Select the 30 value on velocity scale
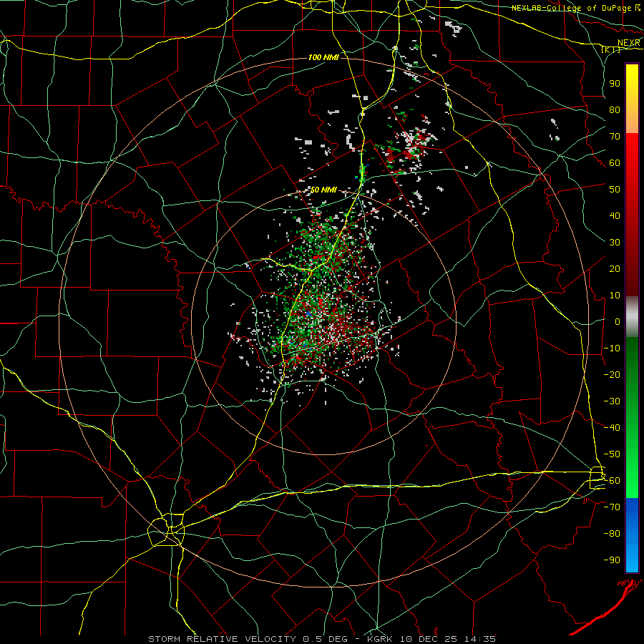The width and height of the screenshot is (644, 644). (615, 243)
